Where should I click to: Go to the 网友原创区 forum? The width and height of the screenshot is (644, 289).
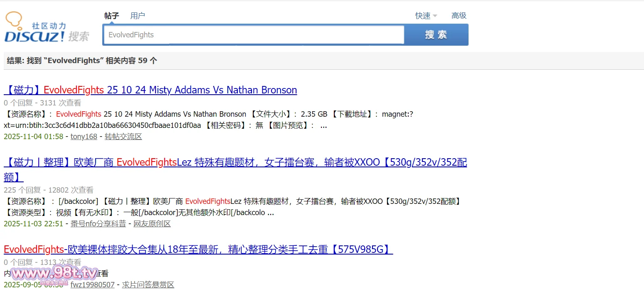(152, 224)
